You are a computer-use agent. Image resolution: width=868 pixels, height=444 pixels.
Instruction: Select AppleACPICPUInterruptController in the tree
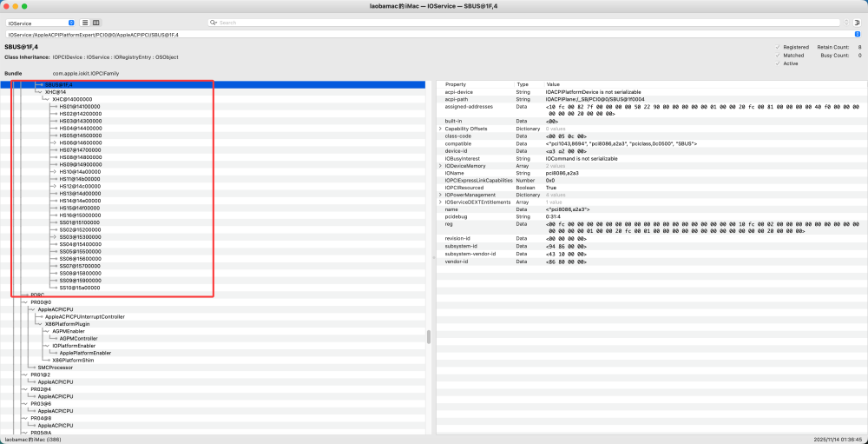(x=85, y=316)
